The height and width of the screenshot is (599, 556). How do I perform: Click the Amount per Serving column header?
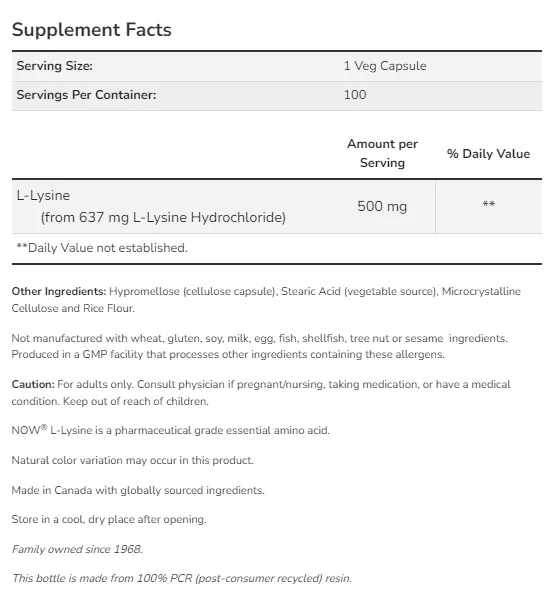click(x=382, y=154)
